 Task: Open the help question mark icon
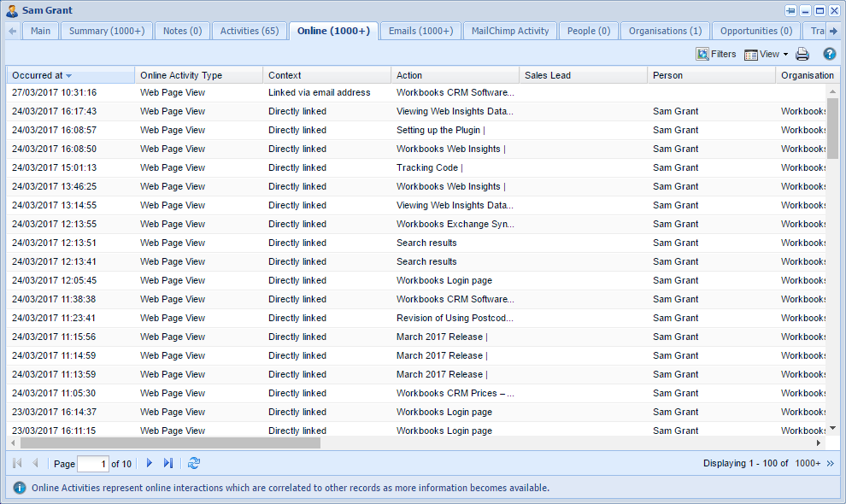829,54
